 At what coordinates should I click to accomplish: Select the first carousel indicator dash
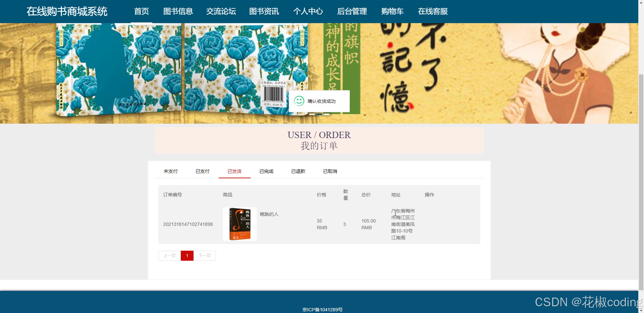pos(312,114)
